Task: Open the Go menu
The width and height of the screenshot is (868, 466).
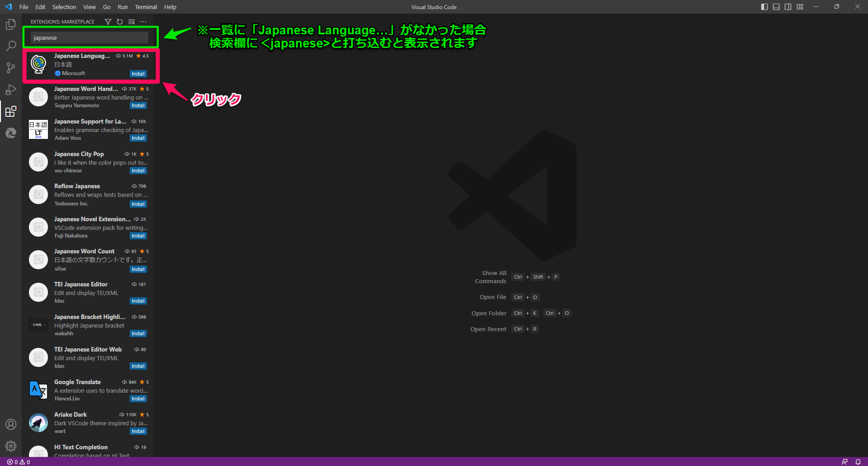Action: 107,7
